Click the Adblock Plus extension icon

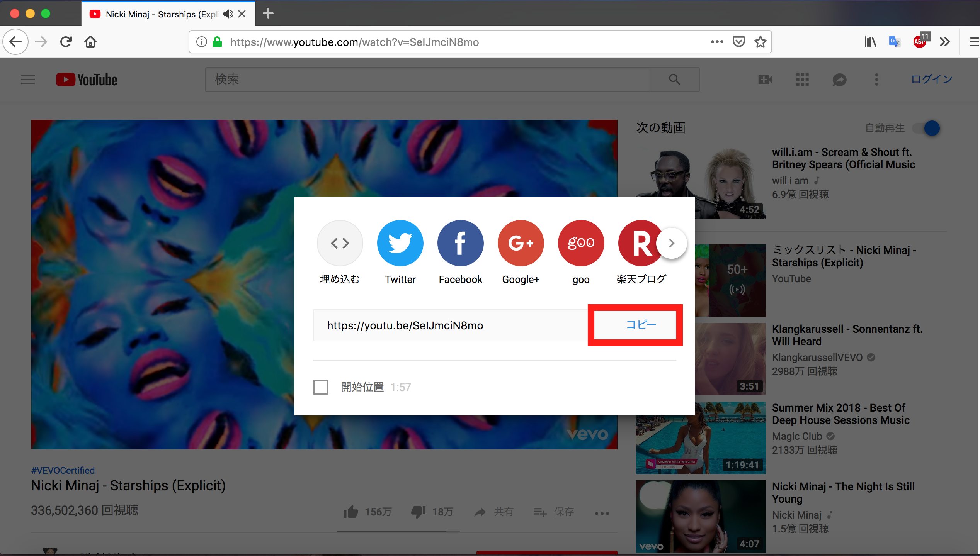tap(920, 42)
